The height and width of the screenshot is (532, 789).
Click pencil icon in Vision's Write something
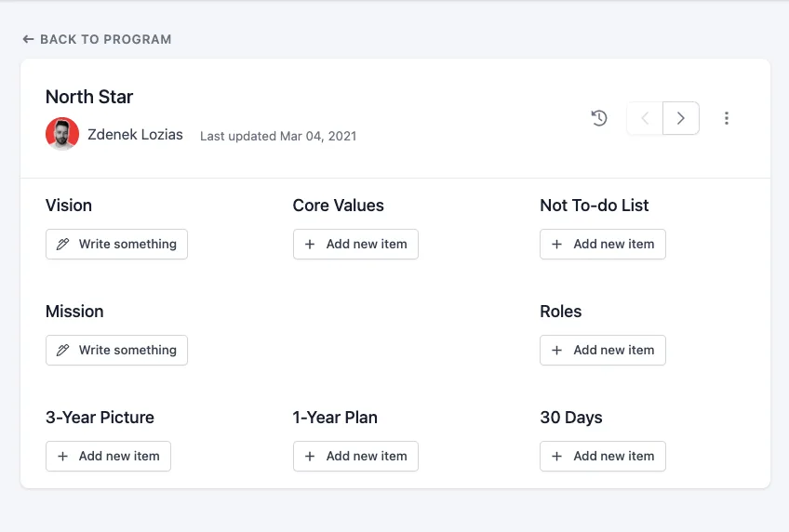click(63, 244)
